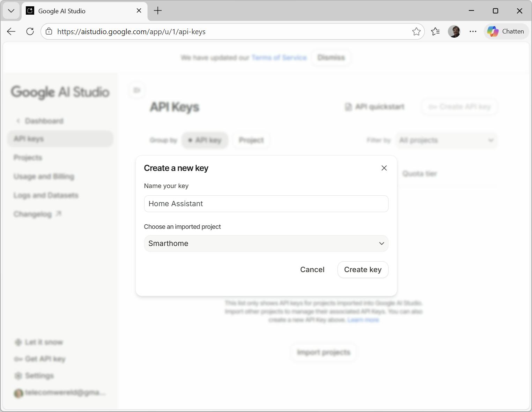Image resolution: width=532 pixels, height=412 pixels.
Task: Open the Learn more link
Action: tap(363, 320)
